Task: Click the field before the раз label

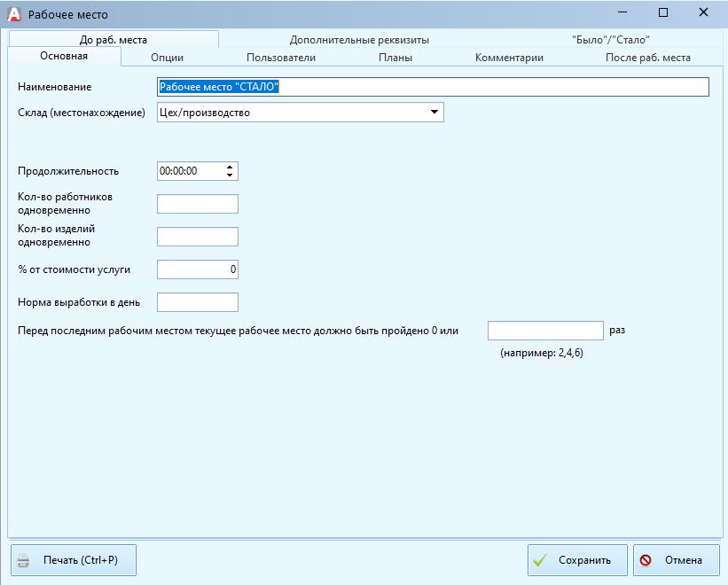Action: [x=545, y=331]
